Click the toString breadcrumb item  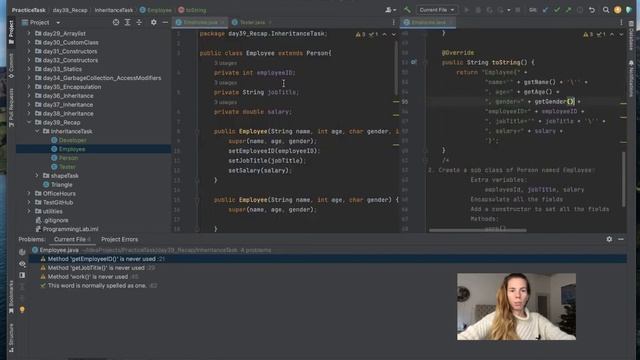(192, 10)
